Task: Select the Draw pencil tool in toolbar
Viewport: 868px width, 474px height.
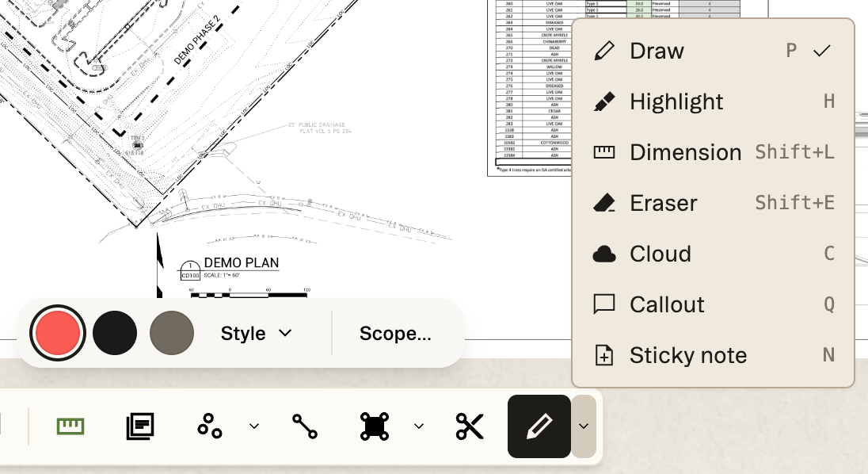Action: [x=539, y=426]
